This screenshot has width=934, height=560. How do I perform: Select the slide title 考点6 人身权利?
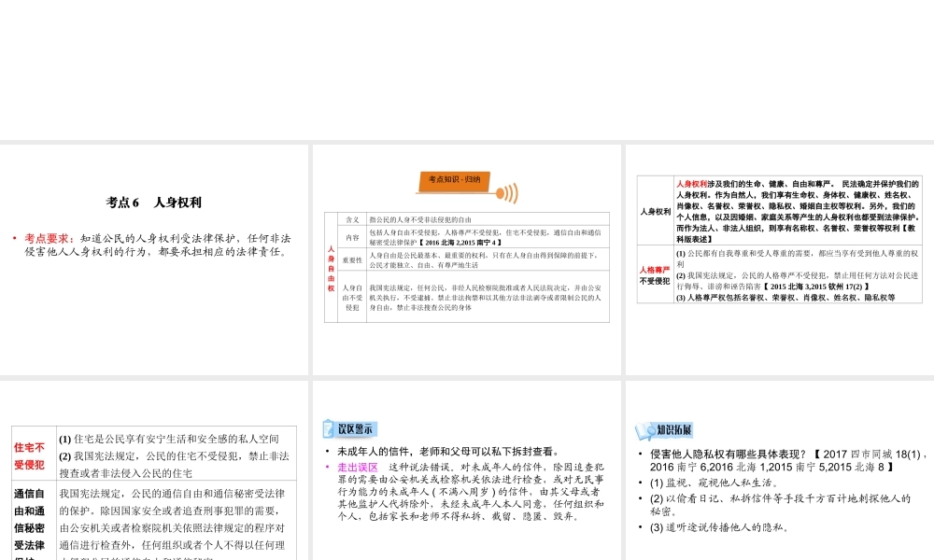point(154,203)
